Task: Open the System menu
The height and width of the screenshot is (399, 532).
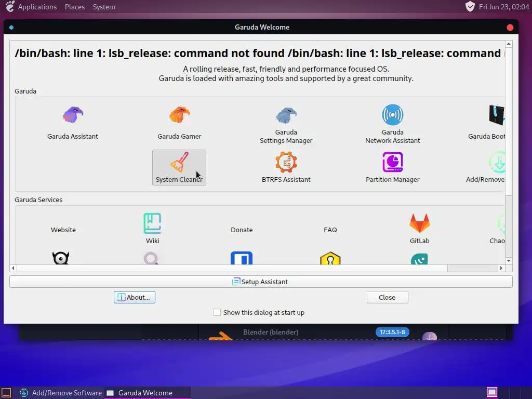Action: [x=104, y=7]
